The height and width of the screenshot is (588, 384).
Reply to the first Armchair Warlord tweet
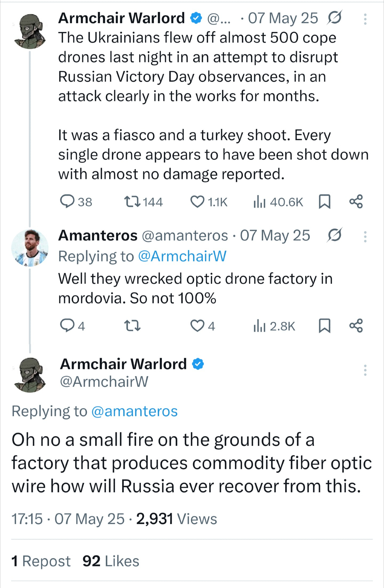coord(67,202)
